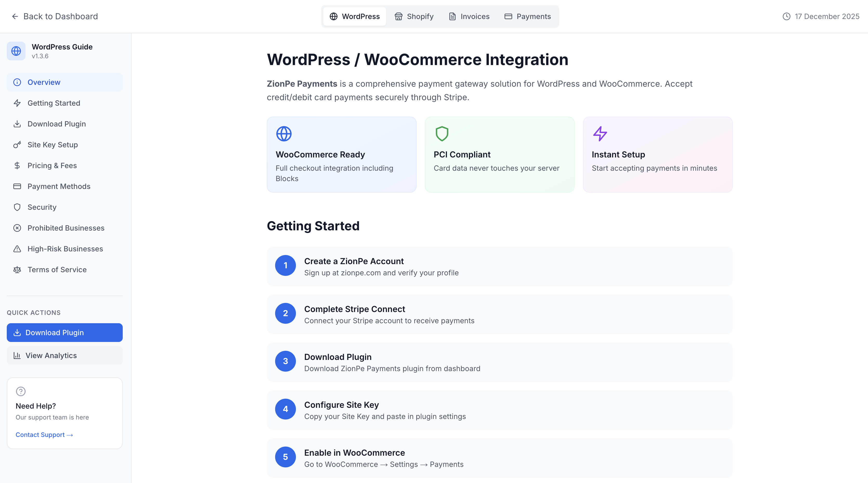Image resolution: width=868 pixels, height=483 pixels.
Task: Click the WordPress Guide globe logo icon
Action: pos(16,51)
